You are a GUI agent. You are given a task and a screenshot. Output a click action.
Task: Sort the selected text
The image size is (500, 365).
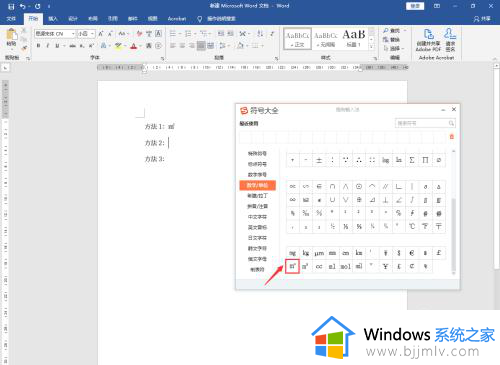260,34
